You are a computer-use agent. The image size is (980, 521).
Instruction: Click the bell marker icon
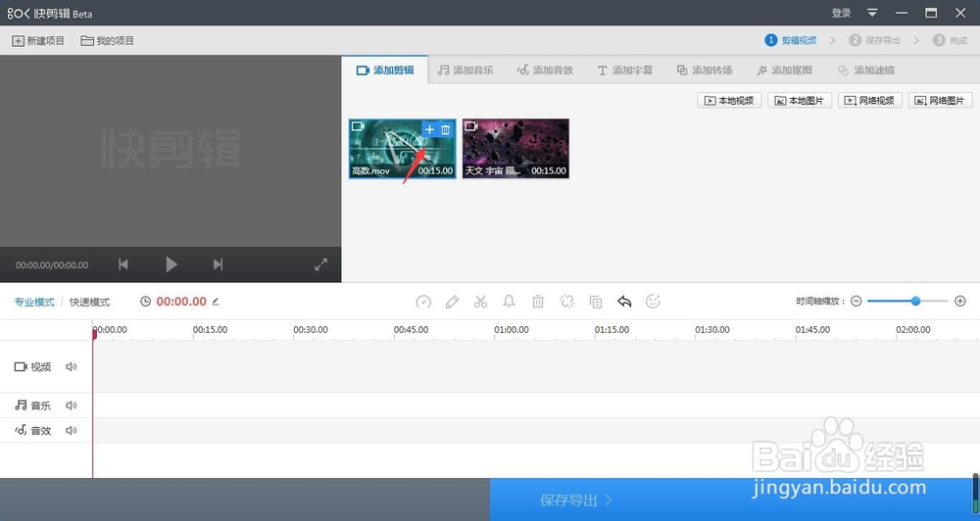click(x=509, y=302)
